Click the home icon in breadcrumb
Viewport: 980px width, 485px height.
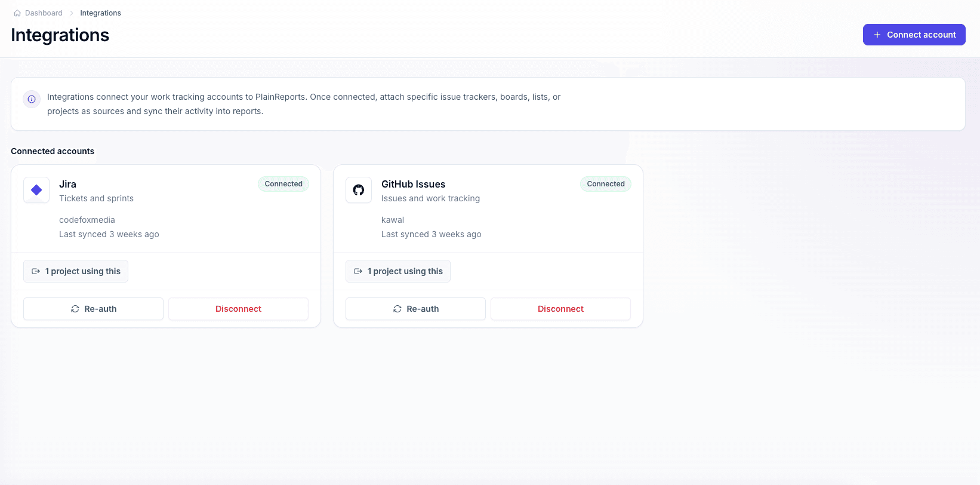pyautogui.click(x=17, y=13)
